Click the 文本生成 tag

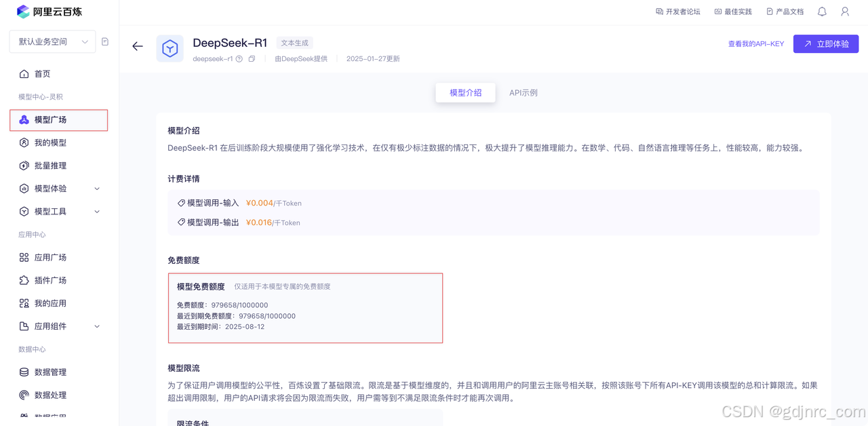click(x=294, y=43)
